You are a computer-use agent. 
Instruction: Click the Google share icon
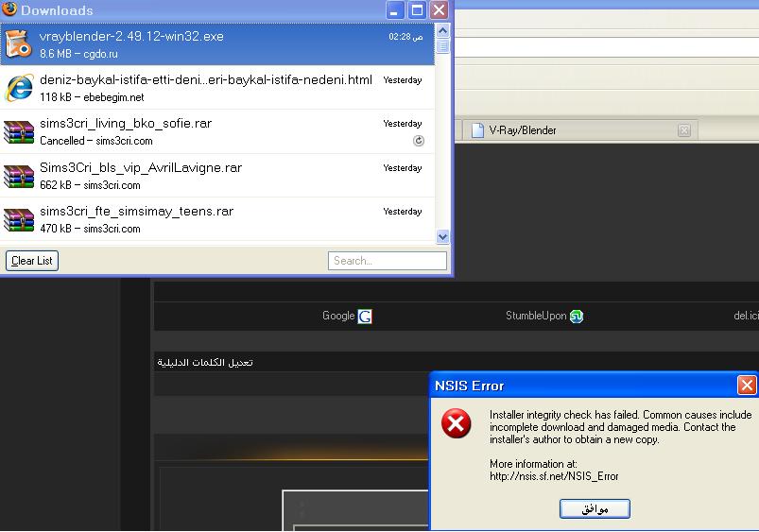coord(365,317)
